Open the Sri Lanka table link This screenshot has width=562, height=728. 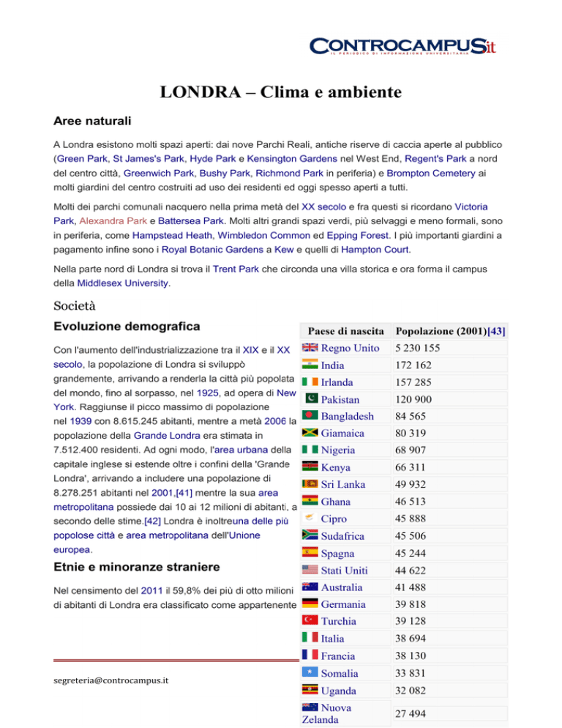[x=346, y=484]
